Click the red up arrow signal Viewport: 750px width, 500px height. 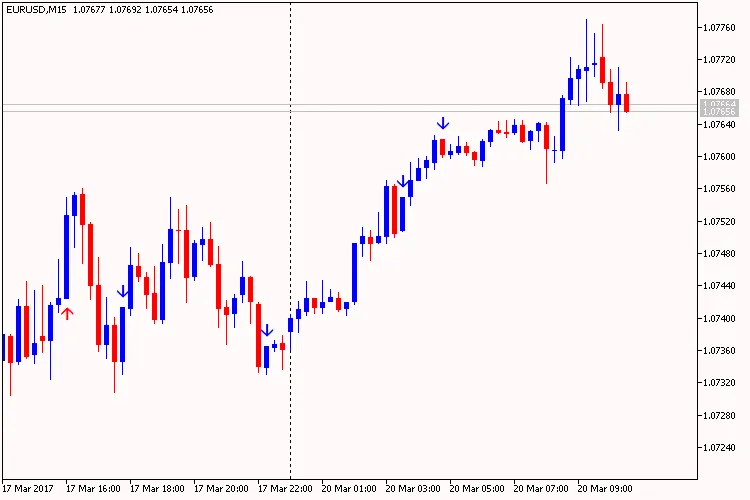[67, 314]
